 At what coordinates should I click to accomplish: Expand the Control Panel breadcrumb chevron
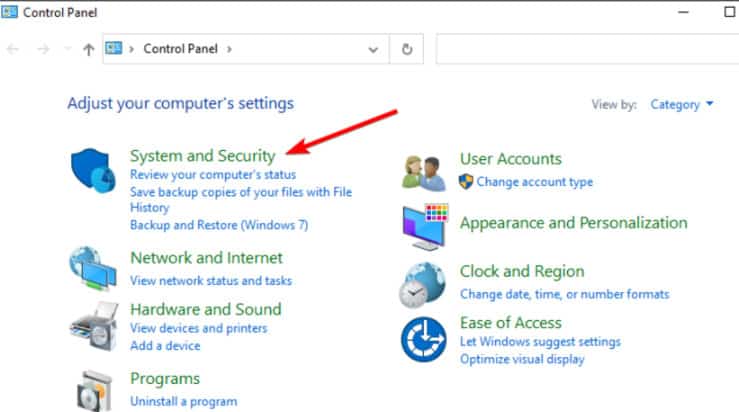pos(228,49)
